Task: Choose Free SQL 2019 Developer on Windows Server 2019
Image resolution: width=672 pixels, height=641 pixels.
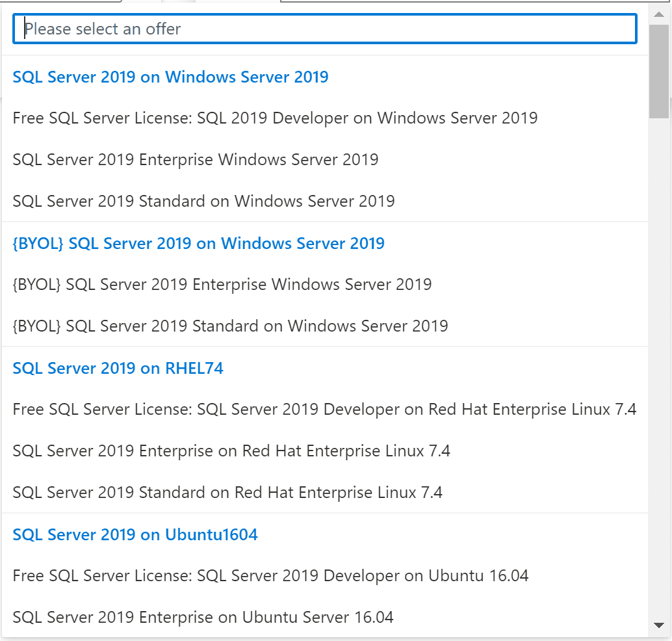Action: (275, 118)
